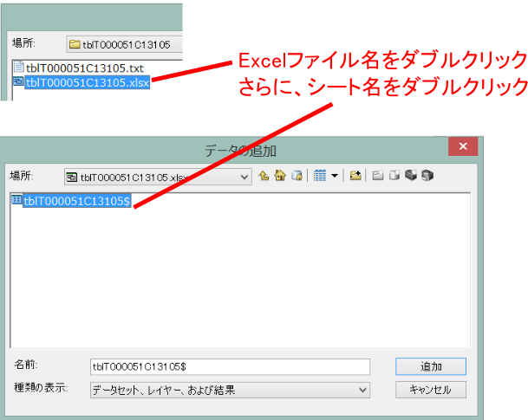
Task: Click the Name input field
Action: pos(230,366)
